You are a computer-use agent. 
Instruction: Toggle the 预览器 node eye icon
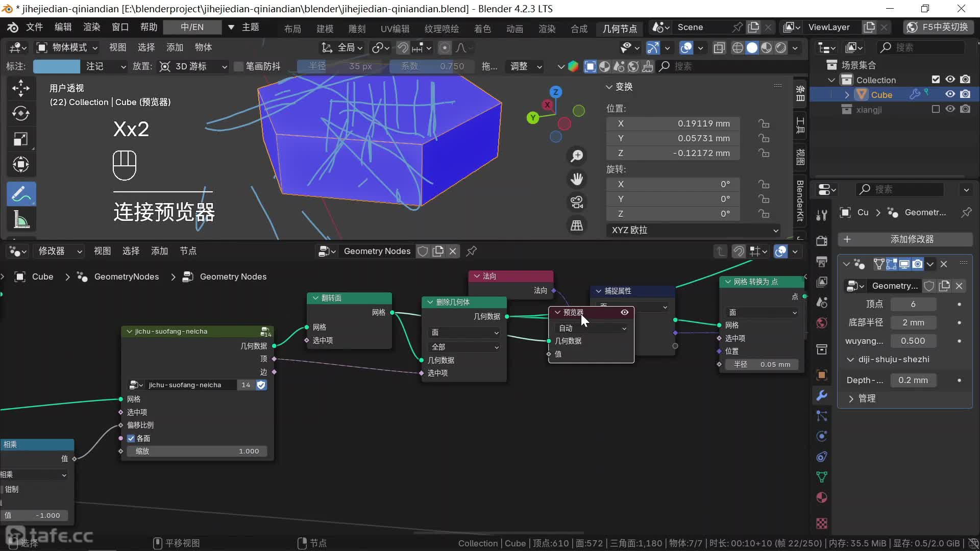coord(624,312)
